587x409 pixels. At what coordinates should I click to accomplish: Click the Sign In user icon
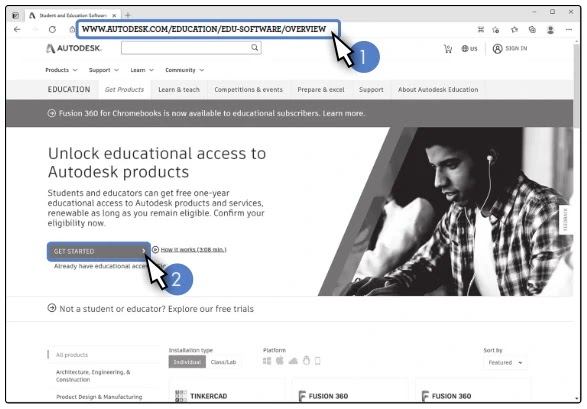pyautogui.click(x=497, y=49)
